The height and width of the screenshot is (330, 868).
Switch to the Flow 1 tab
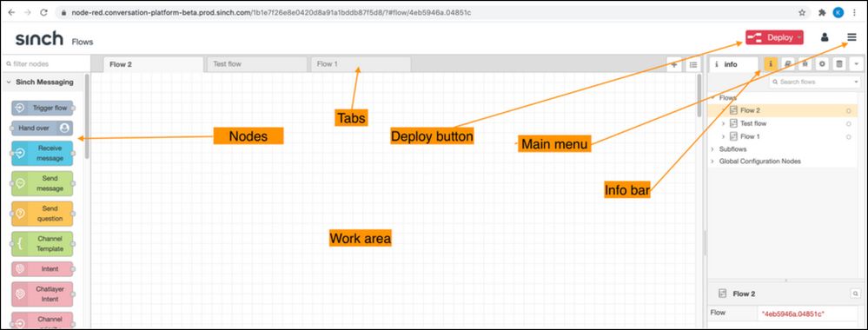coord(361,64)
